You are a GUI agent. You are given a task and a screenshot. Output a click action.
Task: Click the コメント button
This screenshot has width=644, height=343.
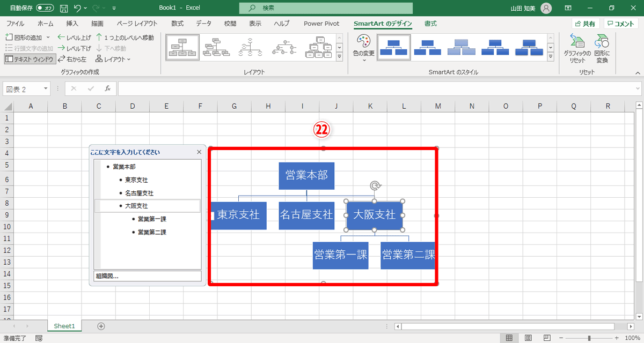coord(621,24)
